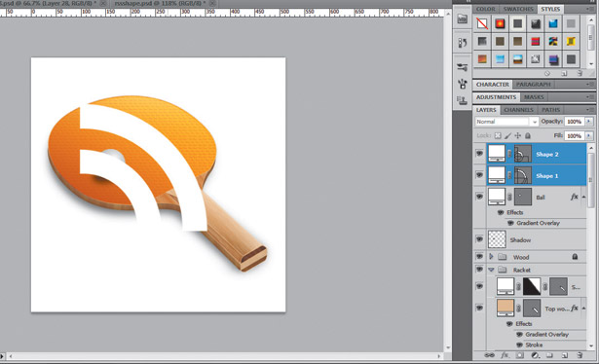Hide the Shape 2 layer
The image size is (599, 364).
tap(479, 154)
